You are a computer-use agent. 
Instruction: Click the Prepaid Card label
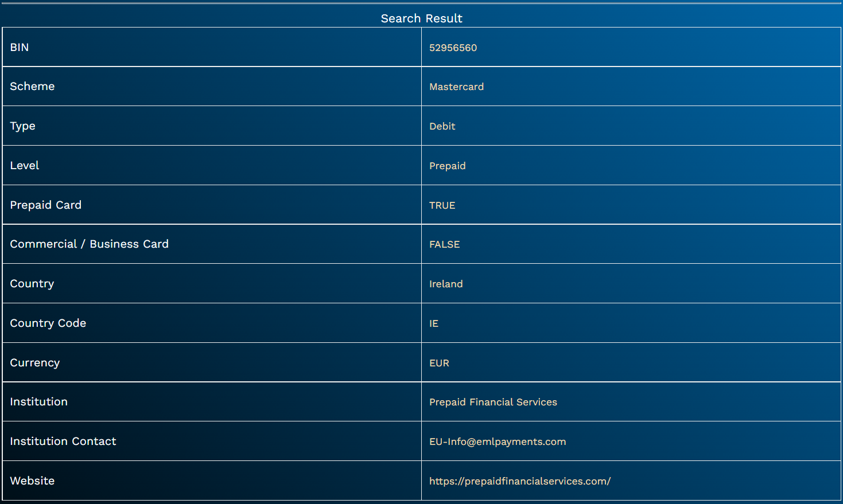pyautogui.click(x=45, y=205)
